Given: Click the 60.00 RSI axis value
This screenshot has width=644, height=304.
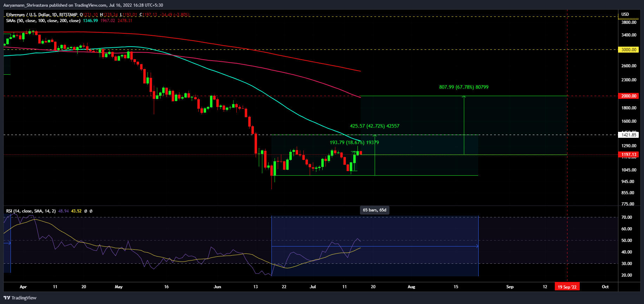Looking at the screenshot, I should point(626,229).
